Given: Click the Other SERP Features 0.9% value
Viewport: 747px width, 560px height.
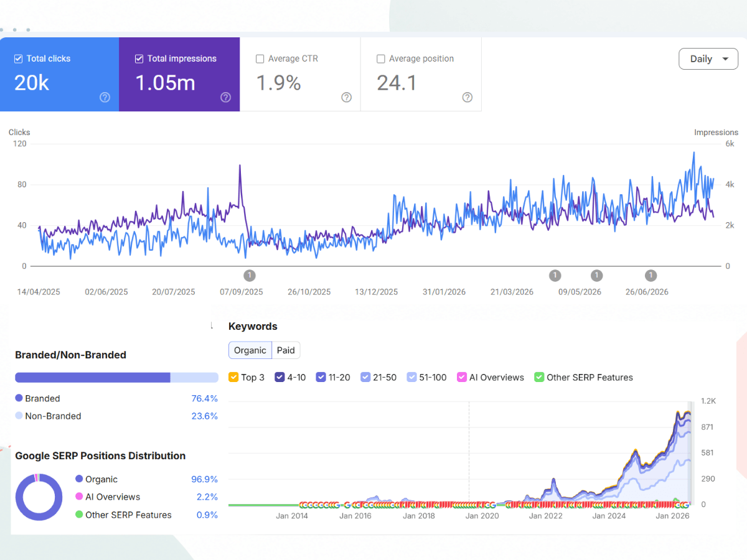Looking at the screenshot, I should 207,515.
